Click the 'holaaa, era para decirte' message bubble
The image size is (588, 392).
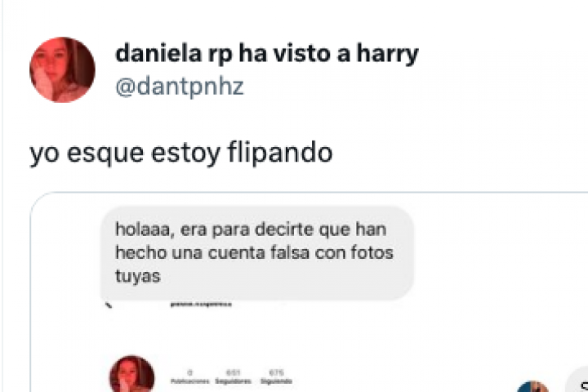tap(257, 253)
